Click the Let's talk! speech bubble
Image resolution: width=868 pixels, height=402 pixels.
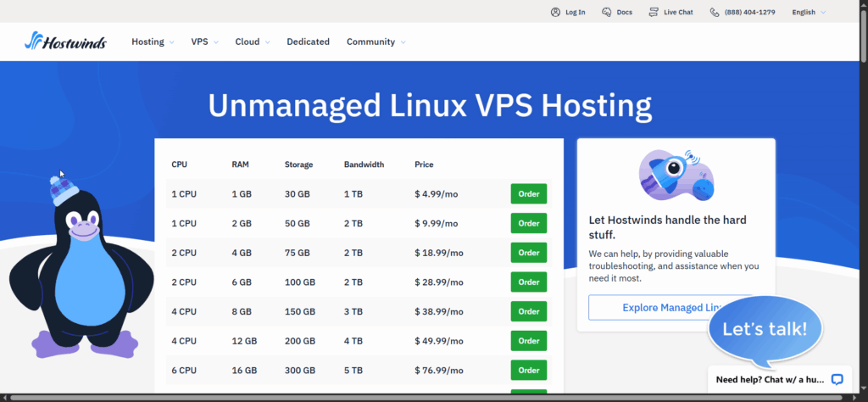[765, 330]
